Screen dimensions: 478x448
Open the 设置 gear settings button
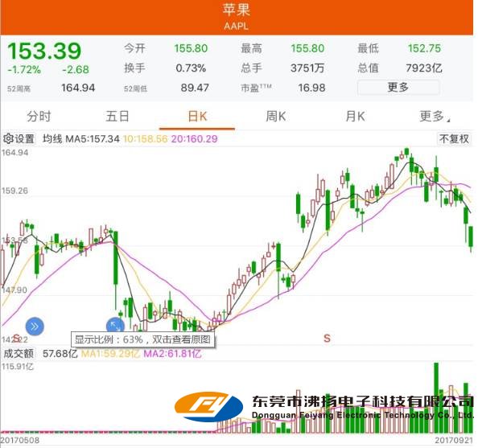pos(19,139)
